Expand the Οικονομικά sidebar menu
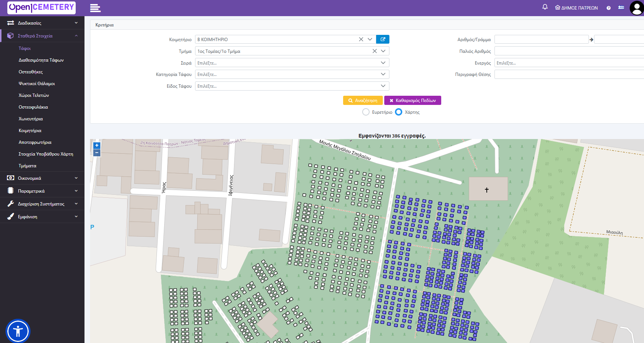Screen dimensions: 644x343 pyautogui.click(x=42, y=178)
